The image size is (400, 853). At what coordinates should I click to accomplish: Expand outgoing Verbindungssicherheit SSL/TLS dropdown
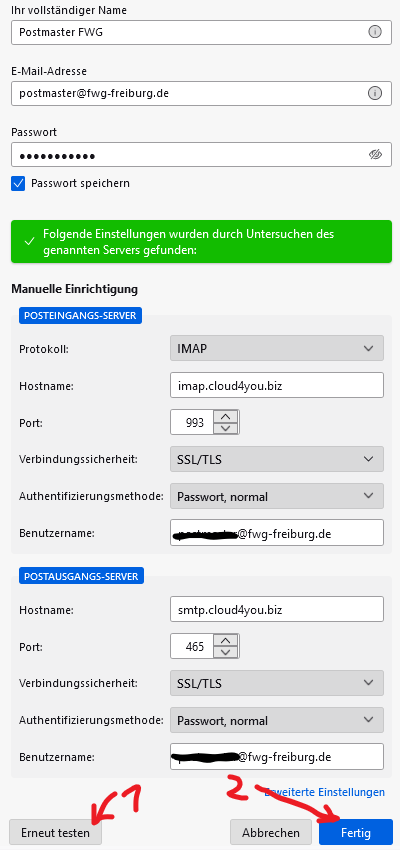click(x=276, y=683)
